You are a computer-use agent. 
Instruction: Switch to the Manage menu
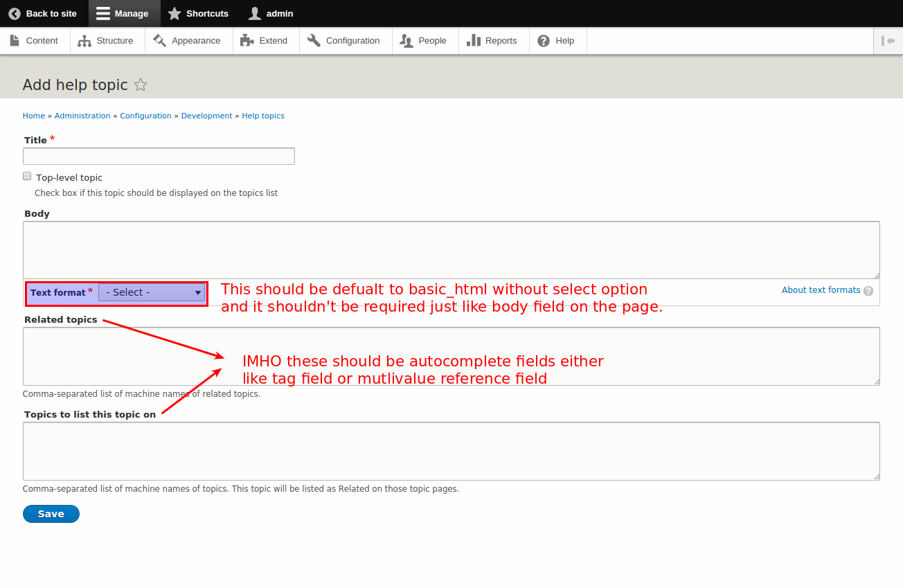point(124,13)
